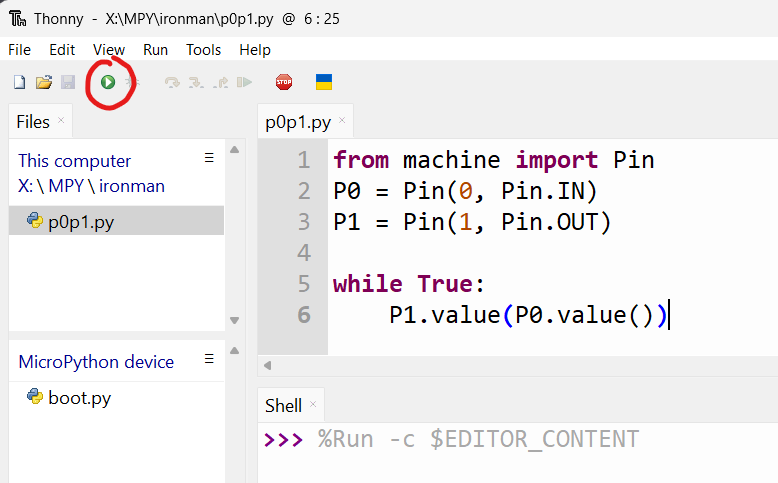Open the Tools menu
The image size is (778, 483).
pyautogui.click(x=203, y=49)
